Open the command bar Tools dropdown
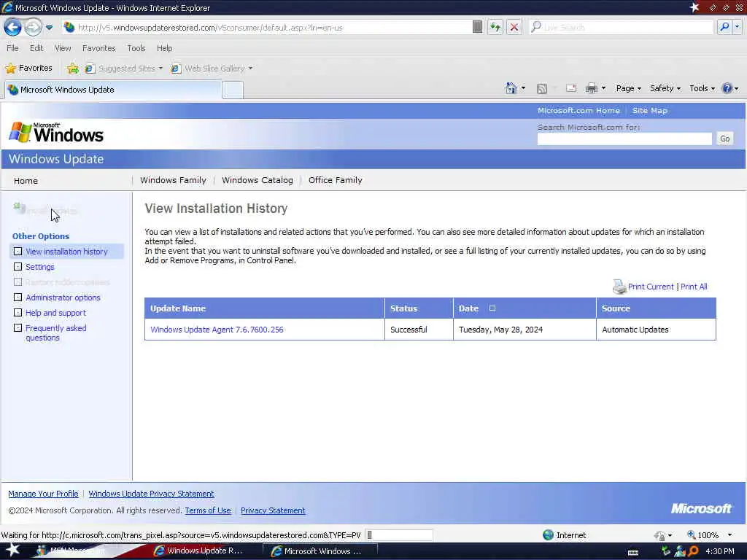747x560 pixels. coord(703,88)
